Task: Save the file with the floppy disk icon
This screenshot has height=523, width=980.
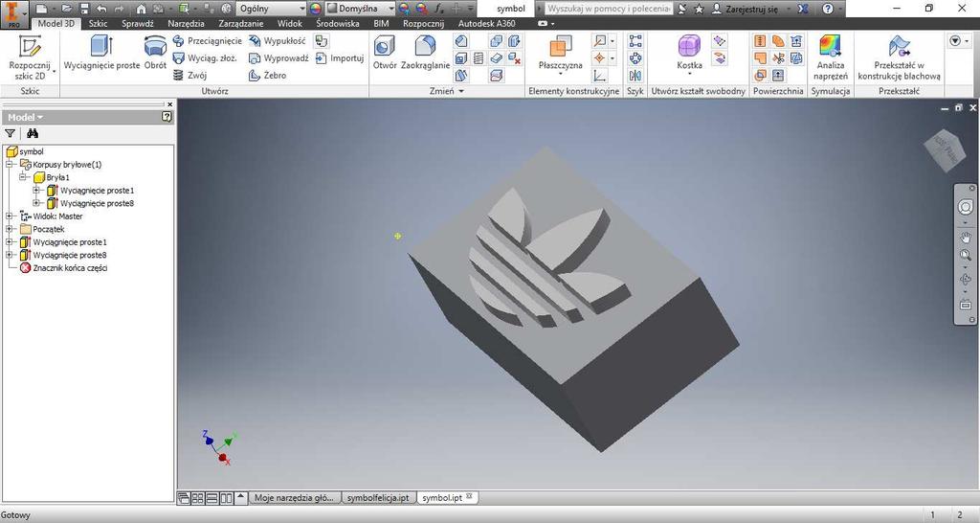Action: 84,9
